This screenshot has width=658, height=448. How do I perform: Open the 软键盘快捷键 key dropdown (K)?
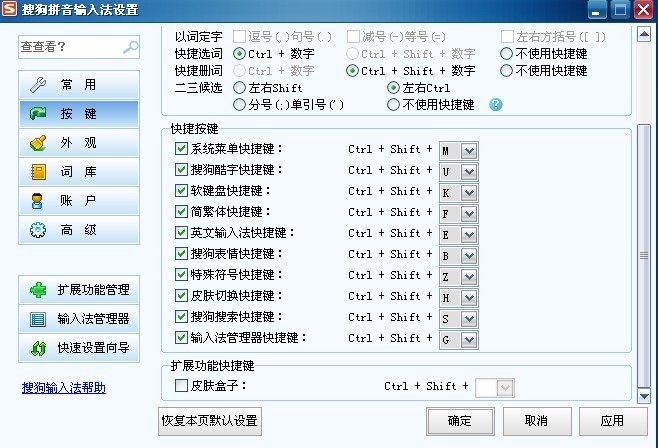click(x=469, y=193)
